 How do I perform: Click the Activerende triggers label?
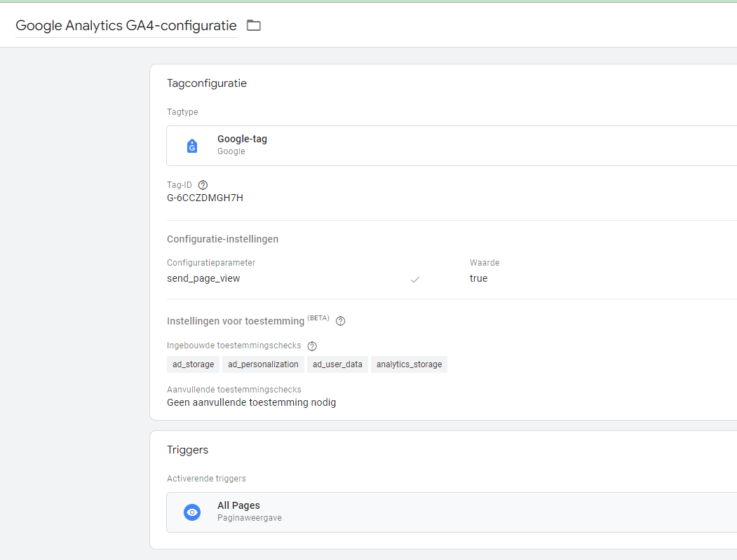click(206, 479)
